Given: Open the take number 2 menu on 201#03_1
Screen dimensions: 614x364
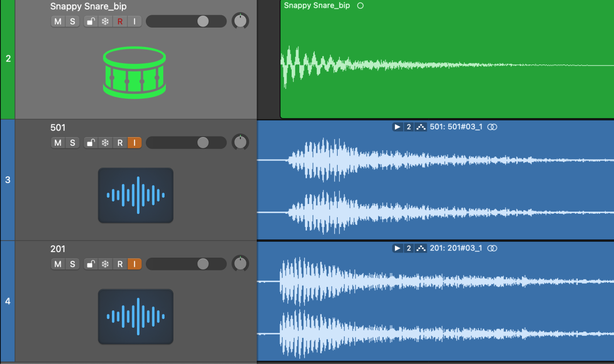Looking at the screenshot, I should tap(409, 248).
